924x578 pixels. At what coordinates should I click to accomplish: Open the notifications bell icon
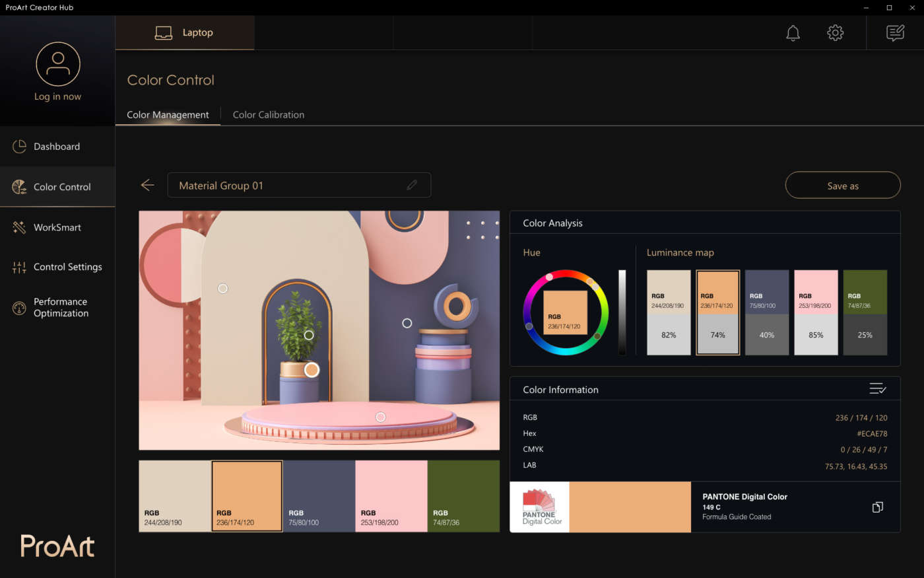point(793,33)
